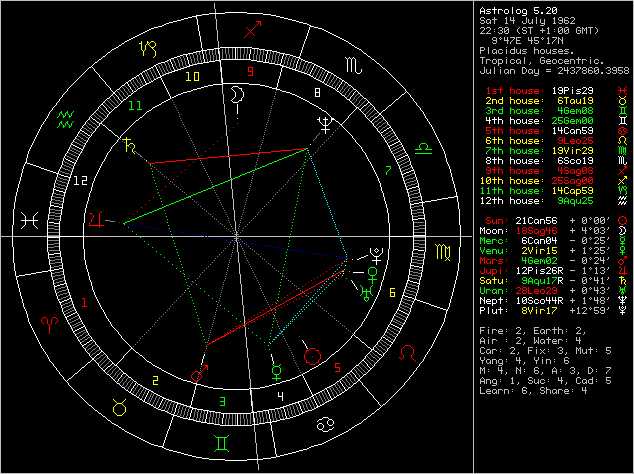The image size is (634, 474).
Task: Click the Aquarius wave glyph on the zodiac ring
Action: (65, 119)
